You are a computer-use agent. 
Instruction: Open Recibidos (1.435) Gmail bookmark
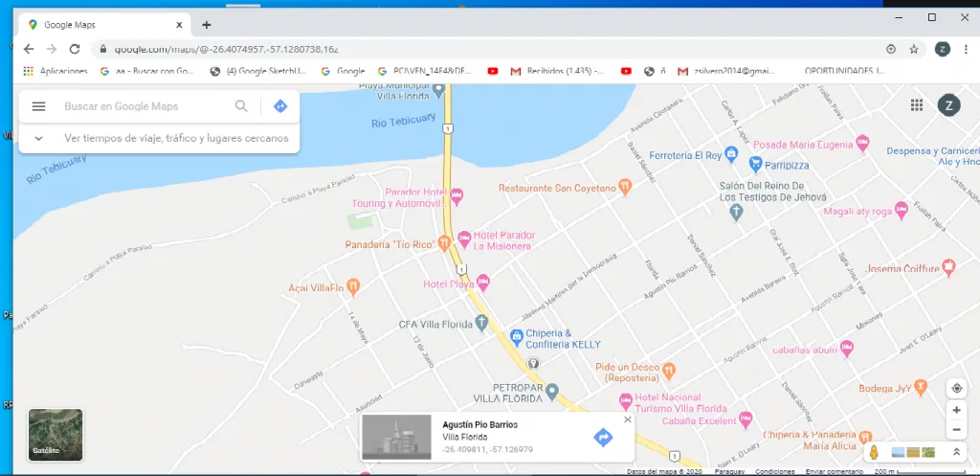(x=558, y=71)
